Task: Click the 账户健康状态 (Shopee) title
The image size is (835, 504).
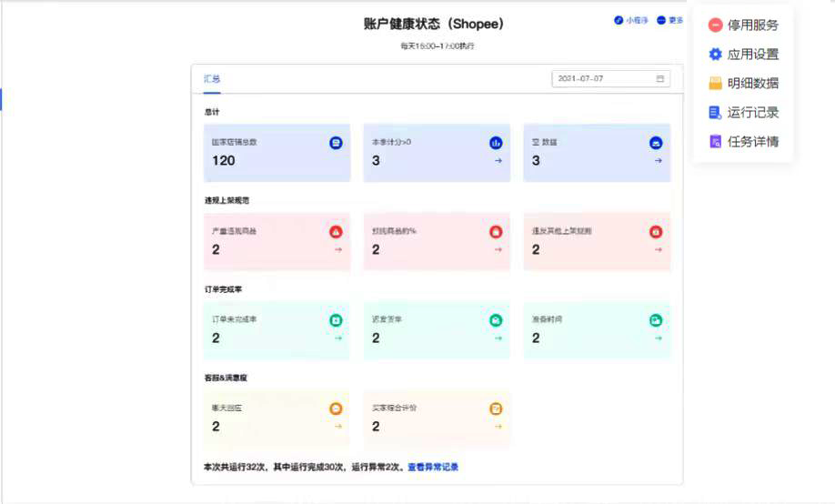Action: pos(434,24)
